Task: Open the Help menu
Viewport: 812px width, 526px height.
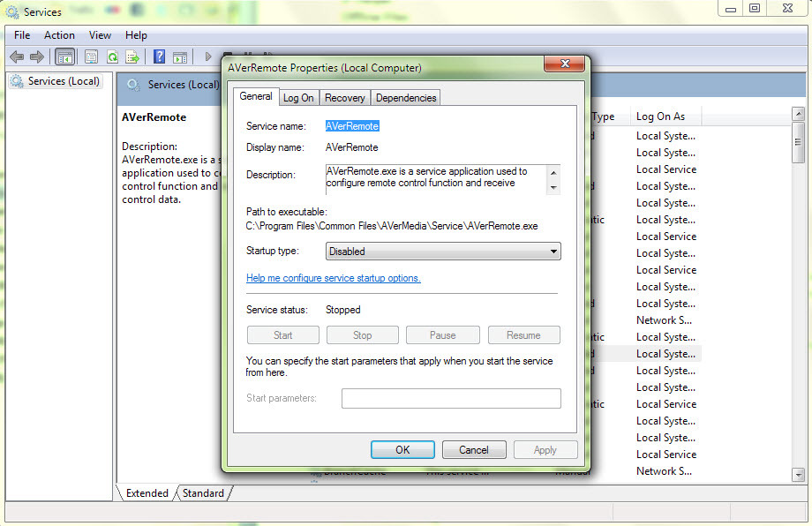Action: click(x=136, y=35)
